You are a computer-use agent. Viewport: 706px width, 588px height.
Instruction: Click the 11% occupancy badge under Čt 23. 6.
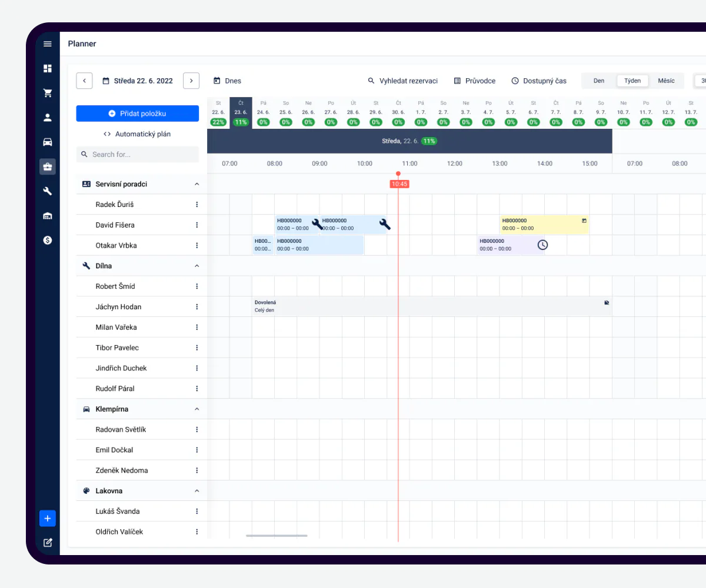point(241,122)
